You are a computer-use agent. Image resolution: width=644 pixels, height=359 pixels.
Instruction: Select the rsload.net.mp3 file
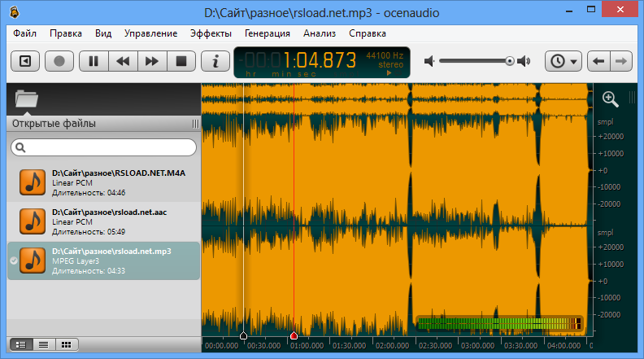(103, 260)
